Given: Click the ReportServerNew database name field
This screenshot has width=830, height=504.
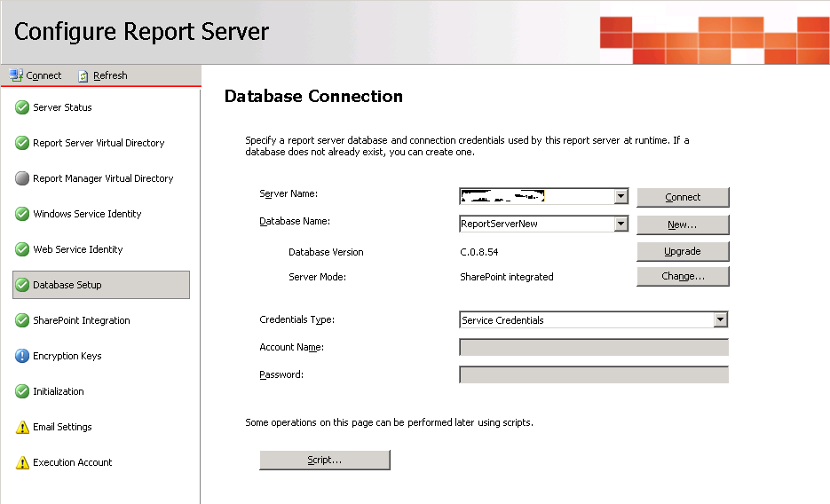Looking at the screenshot, I should [x=537, y=224].
